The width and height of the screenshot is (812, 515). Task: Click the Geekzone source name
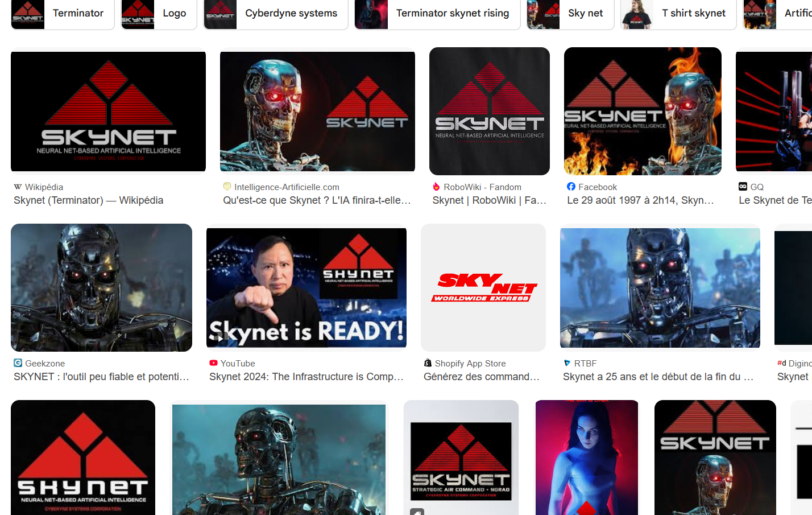coord(45,364)
